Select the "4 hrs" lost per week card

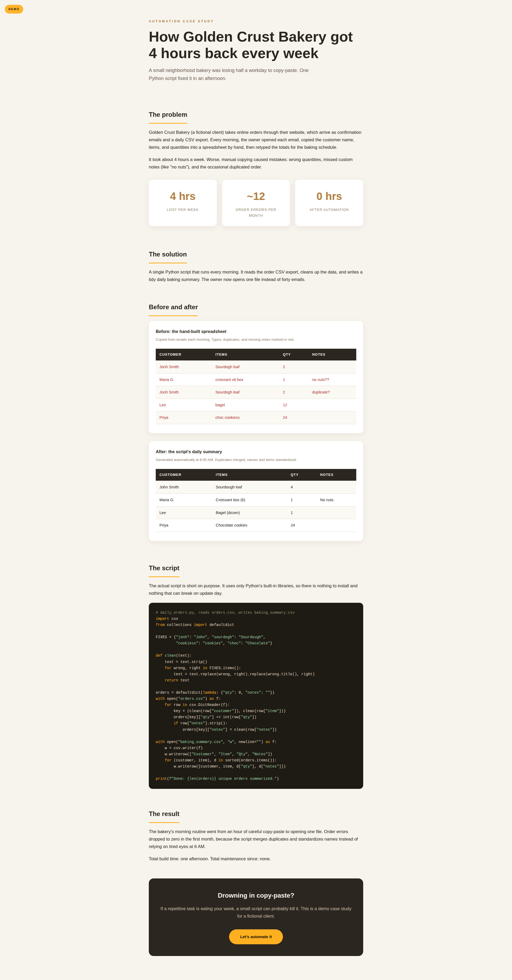[183, 203]
